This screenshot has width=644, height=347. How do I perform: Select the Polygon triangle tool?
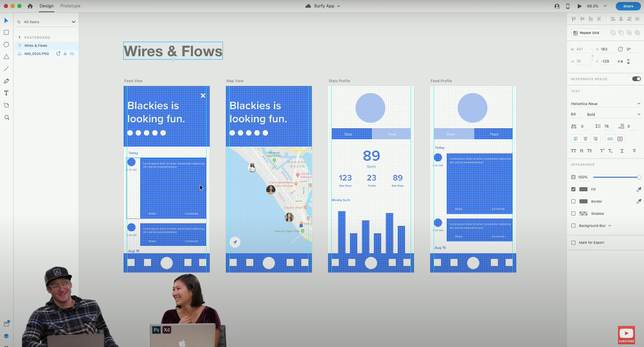click(x=6, y=57)
